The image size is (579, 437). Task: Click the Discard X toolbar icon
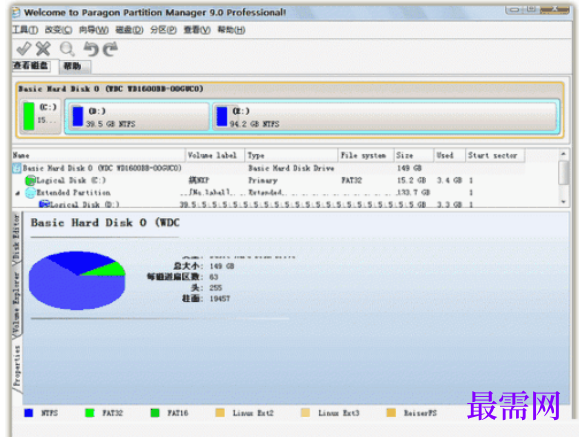coord(43,49)
